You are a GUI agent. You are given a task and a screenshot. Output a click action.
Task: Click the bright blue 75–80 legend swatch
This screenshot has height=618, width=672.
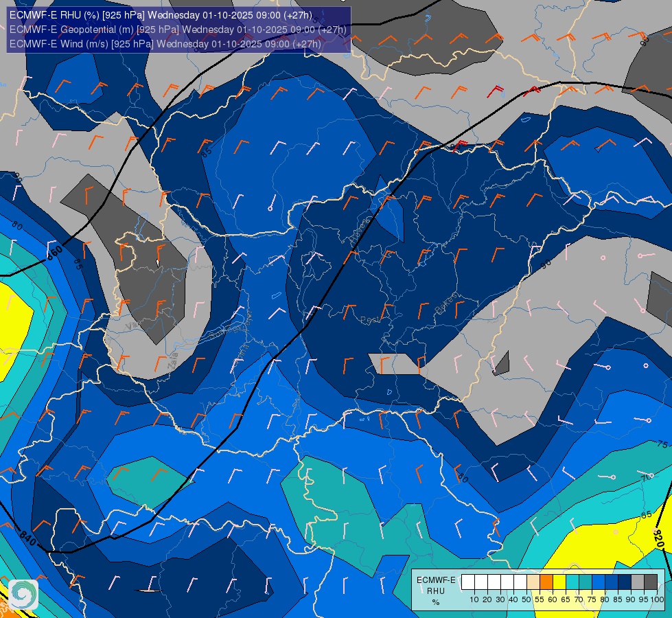click(599, 582)
